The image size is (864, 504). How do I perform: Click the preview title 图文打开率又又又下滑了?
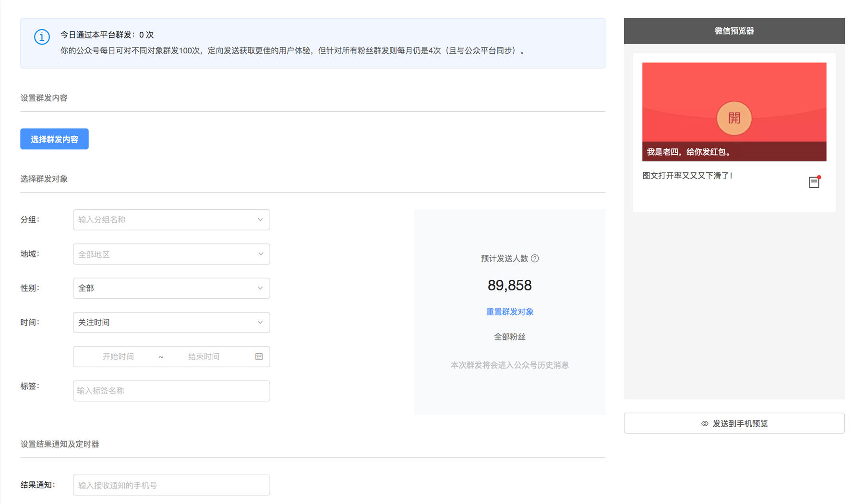point(687,176)
